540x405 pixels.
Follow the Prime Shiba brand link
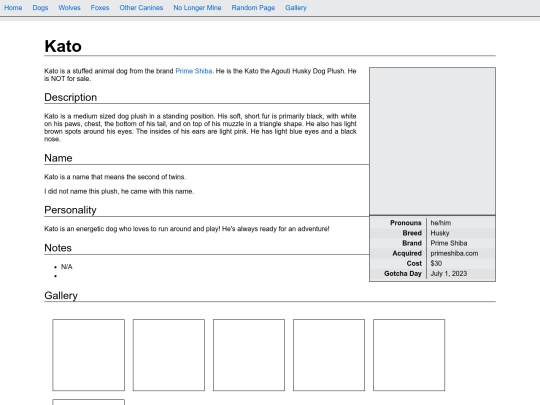point(194,71)
